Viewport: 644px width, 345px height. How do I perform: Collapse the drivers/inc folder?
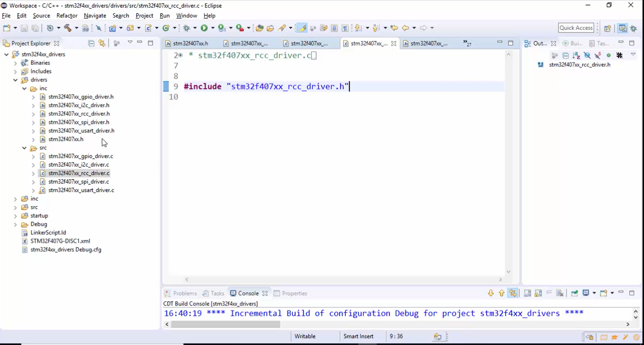tap(24, 89)
